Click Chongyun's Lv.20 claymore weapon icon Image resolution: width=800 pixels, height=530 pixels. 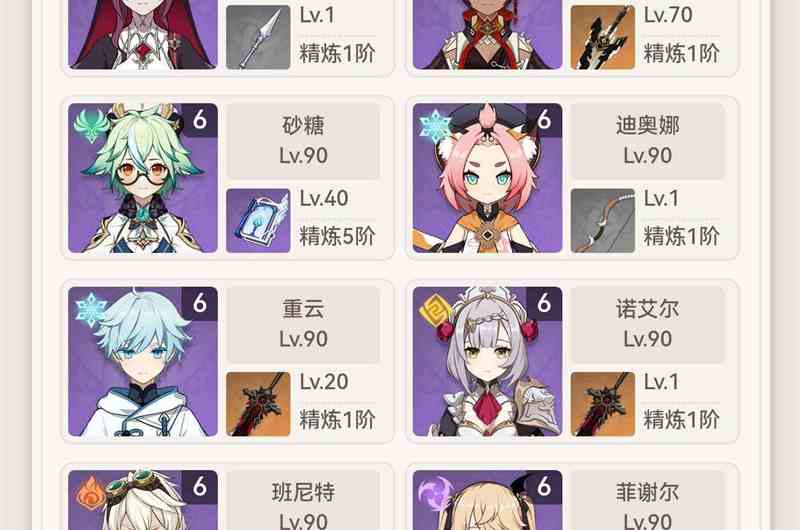(258, 404)
